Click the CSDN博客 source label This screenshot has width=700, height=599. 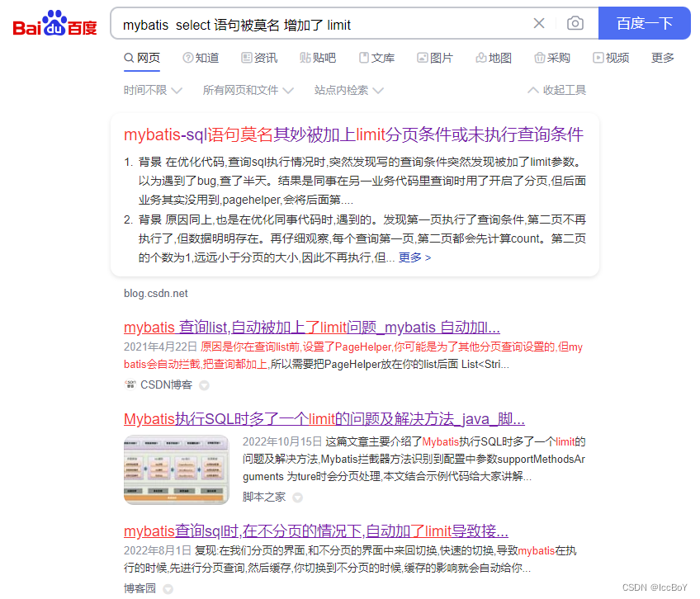click(x=166, y=384)
